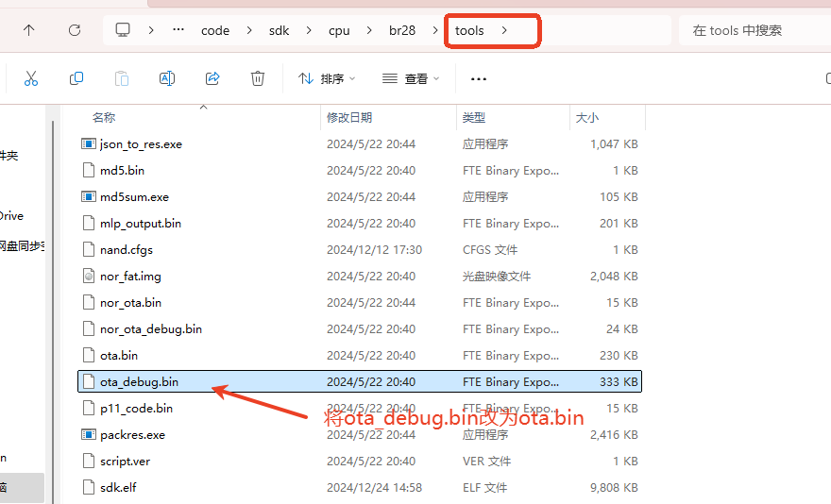
Task: Open the 排序 sort dropdown
Action: pyautogui.click(x=327, y=79)
